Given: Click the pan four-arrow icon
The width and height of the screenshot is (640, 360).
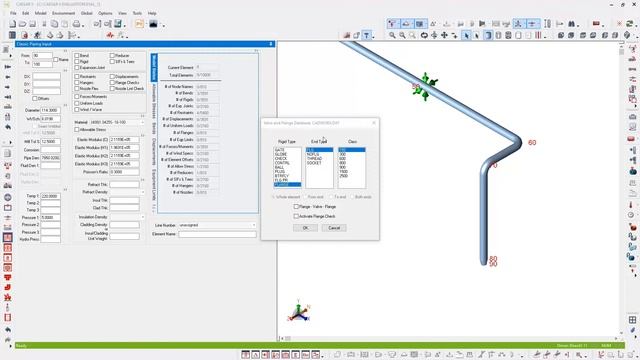Looking at the screenshot, I should (x=444, y=36).
